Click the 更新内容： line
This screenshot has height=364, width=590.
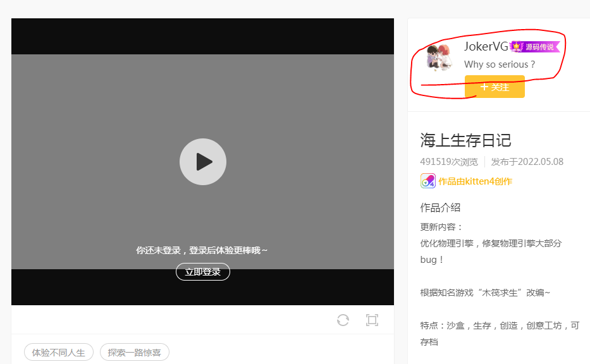tap(441, 227)
